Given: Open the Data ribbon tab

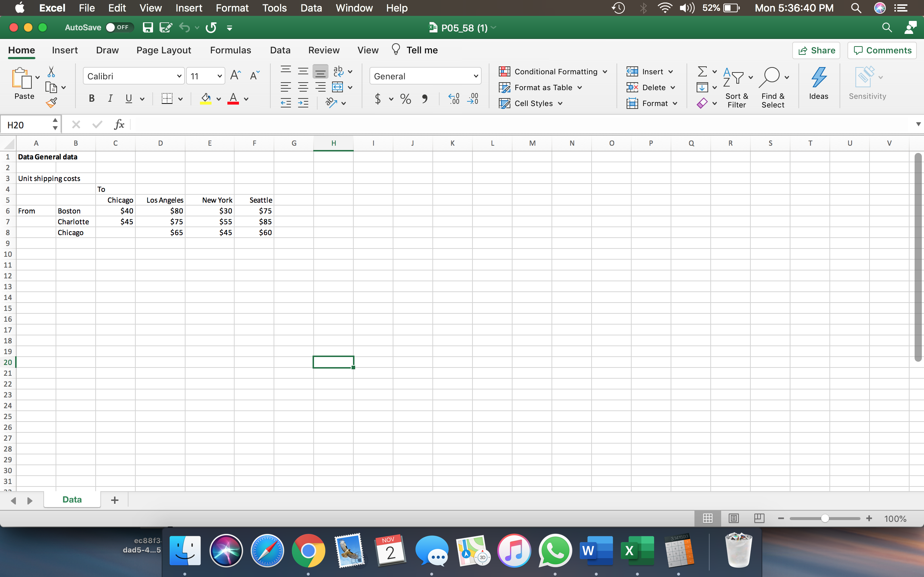Looking at the screenshot, I should click(x=280, y=50).
